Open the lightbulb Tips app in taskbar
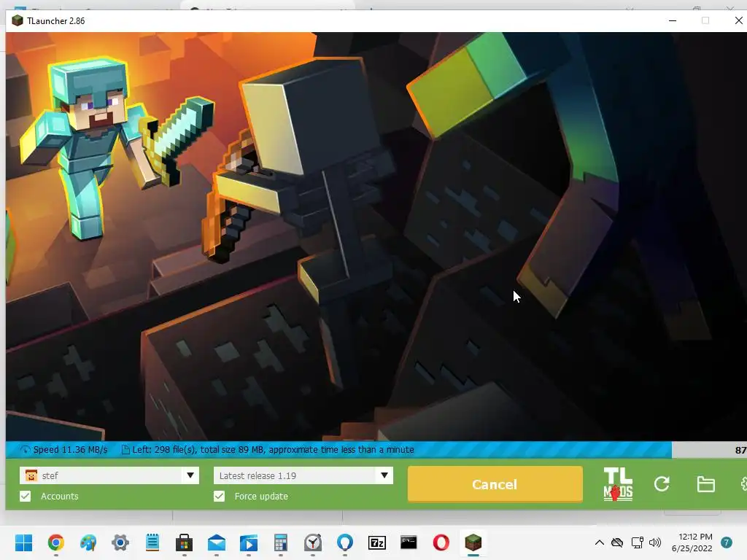 click(x=345, y=542)
